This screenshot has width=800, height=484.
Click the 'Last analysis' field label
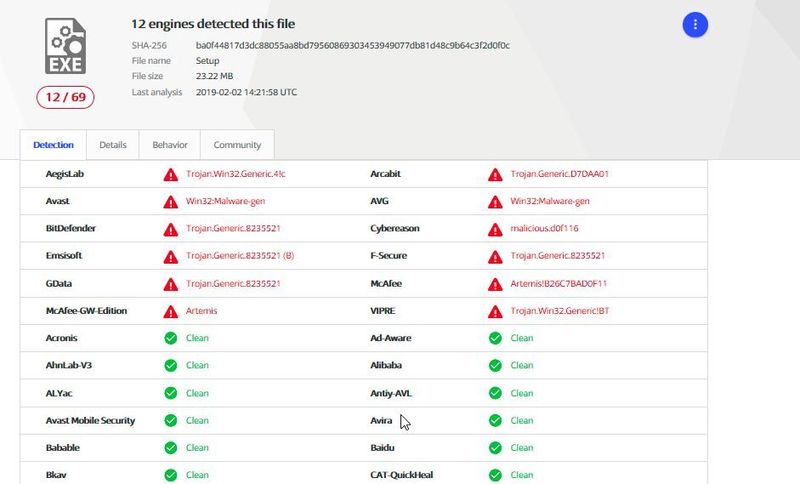point(157,92)
